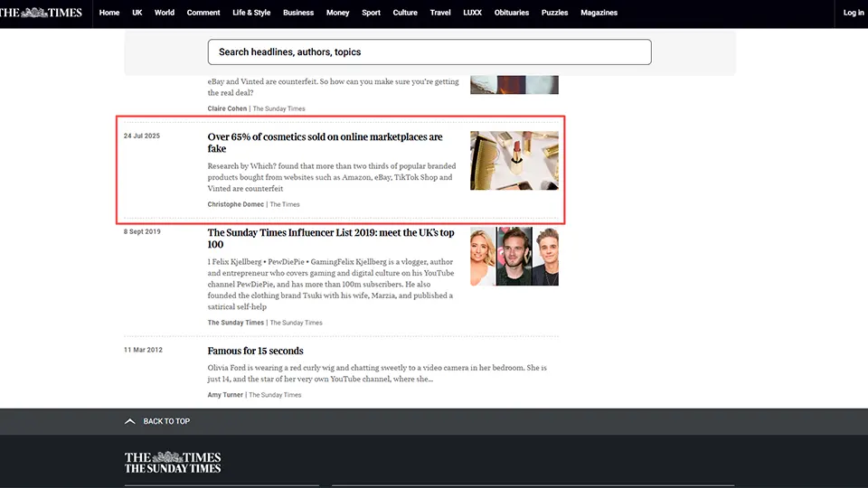
Task: Open the Puzzles section
Action: (x=554, y=12)
